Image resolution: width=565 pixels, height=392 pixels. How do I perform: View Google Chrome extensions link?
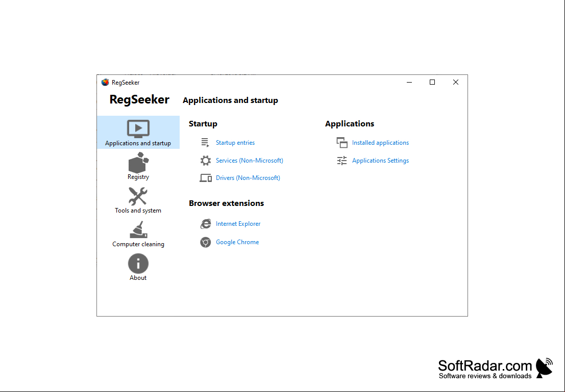(237, 242)
